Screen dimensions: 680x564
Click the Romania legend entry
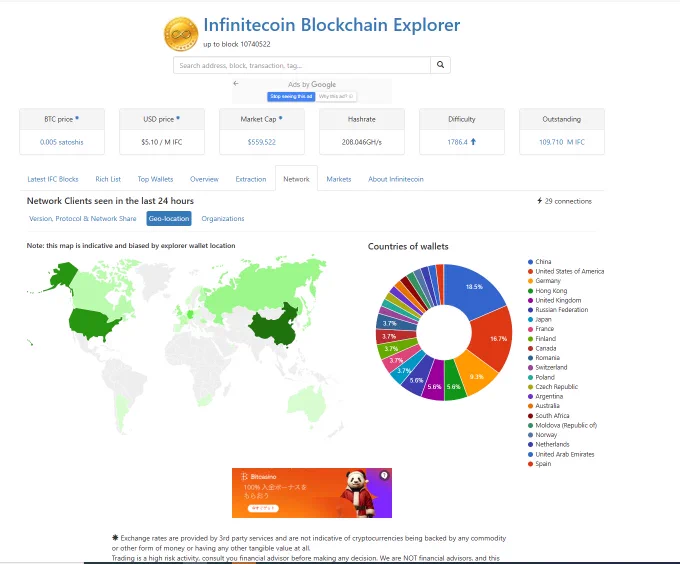point(544,358)
